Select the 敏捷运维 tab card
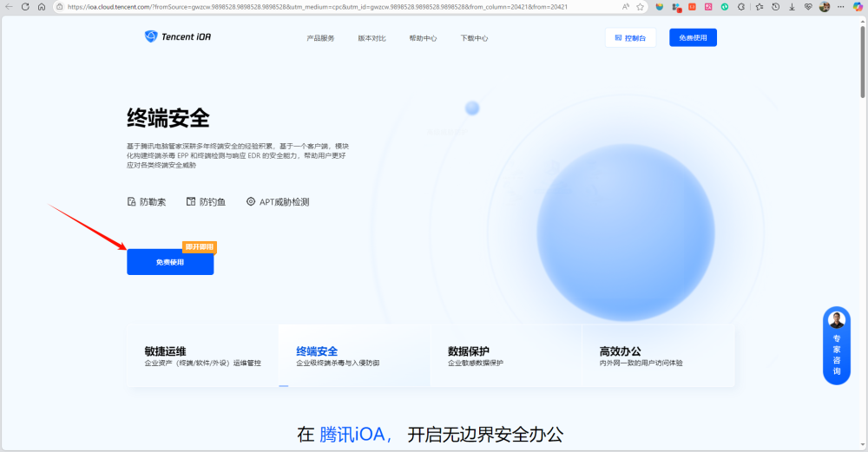 coord(202,356)
